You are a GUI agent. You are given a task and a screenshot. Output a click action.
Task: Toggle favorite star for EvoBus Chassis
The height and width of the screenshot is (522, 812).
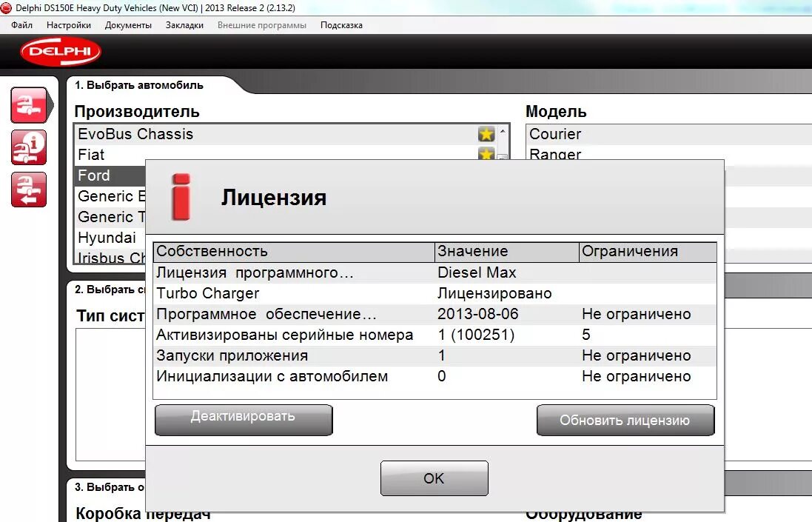click(486, 134)
